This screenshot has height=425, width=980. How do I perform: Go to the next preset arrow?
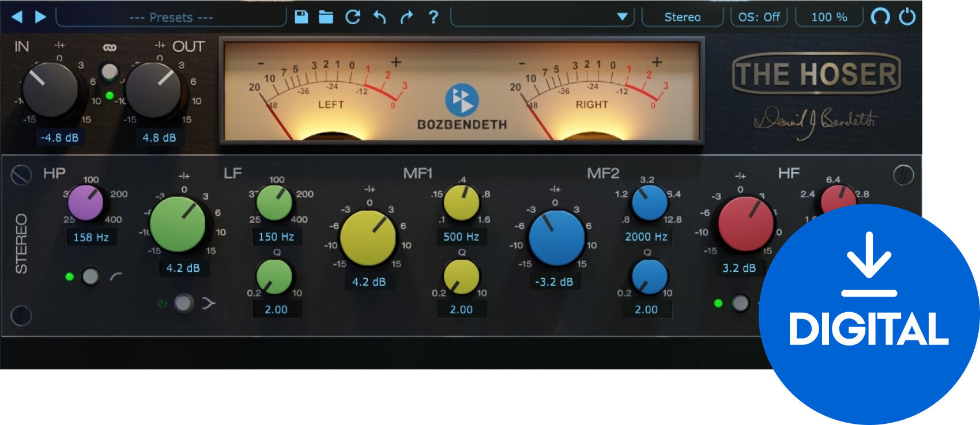click(40, 17)
